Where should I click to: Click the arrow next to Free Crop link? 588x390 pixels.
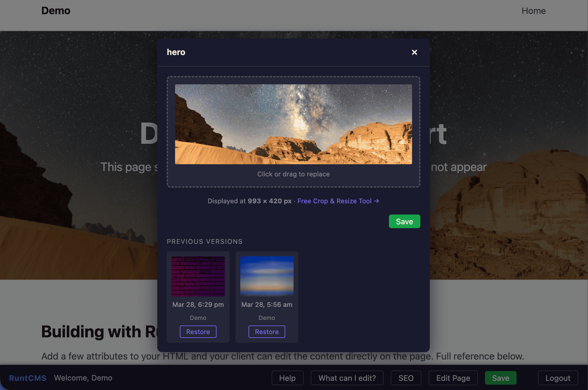[x=376, y=201]
